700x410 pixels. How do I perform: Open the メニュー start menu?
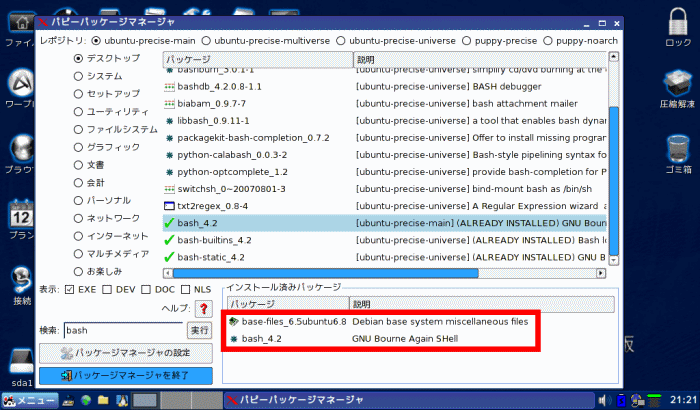[29, 400]
